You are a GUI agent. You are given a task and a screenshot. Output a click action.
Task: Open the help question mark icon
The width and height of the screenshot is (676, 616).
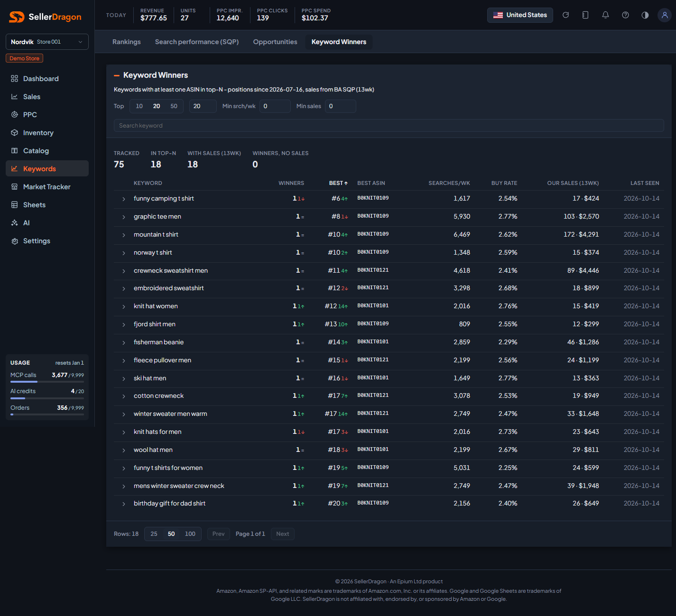tap(625, 15)
